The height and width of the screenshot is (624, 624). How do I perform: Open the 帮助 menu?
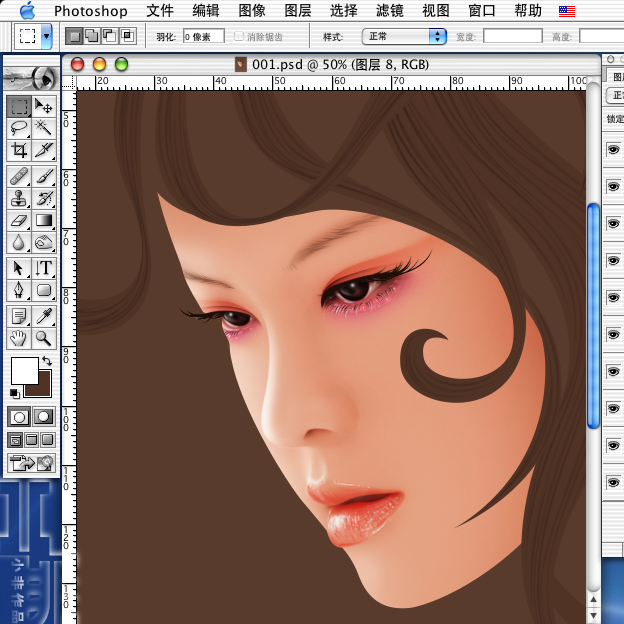click(528, 11)
